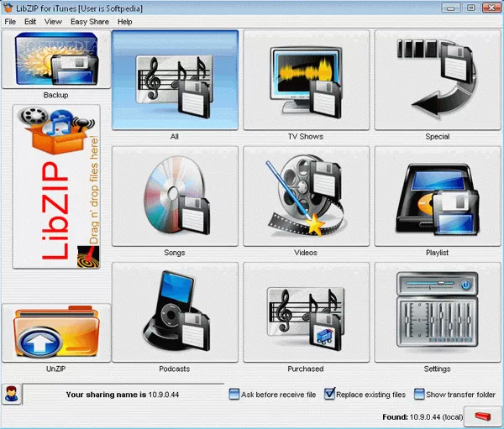
Task: Open the File menu
Action: pyautogui.click(x=10, y=22)
